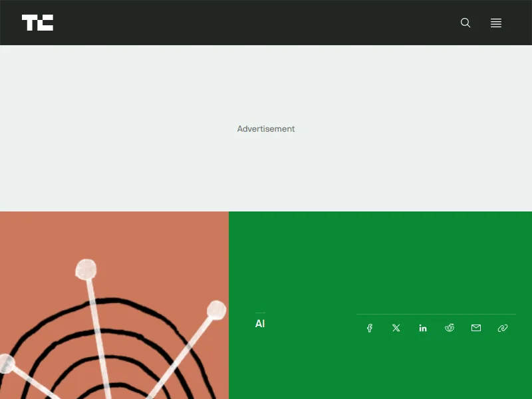Copy the article link with chain icon
Screen dimensions: 532x399
[503, 328]
